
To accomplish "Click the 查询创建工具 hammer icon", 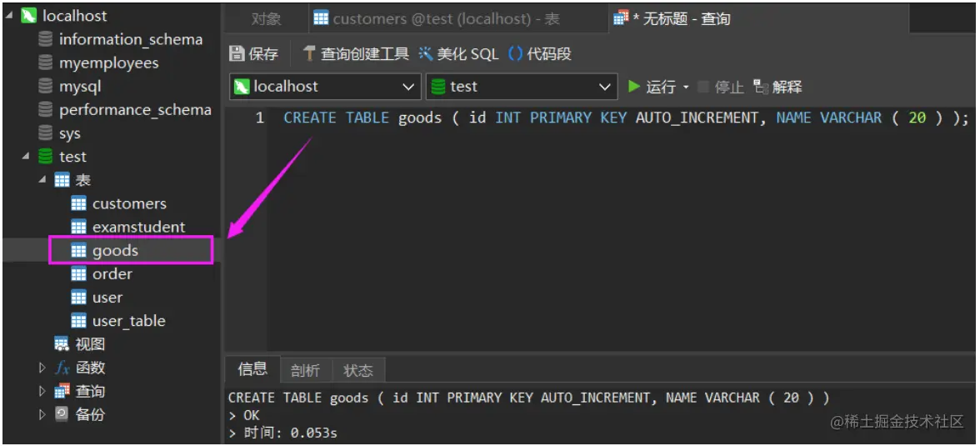I will click(309, 54).
